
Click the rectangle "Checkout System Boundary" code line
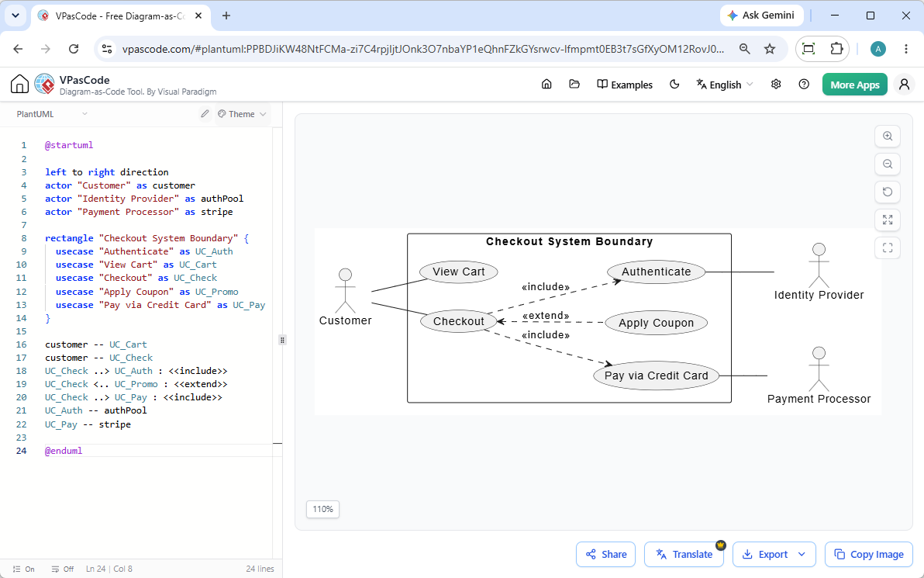tap(147, 238)
